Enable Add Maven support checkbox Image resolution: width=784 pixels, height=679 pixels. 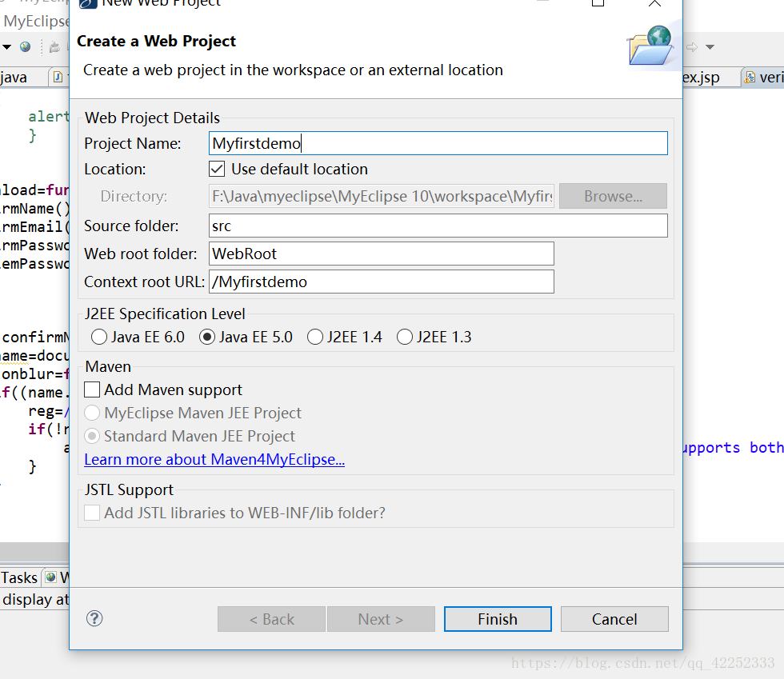[x=92, y=389]
